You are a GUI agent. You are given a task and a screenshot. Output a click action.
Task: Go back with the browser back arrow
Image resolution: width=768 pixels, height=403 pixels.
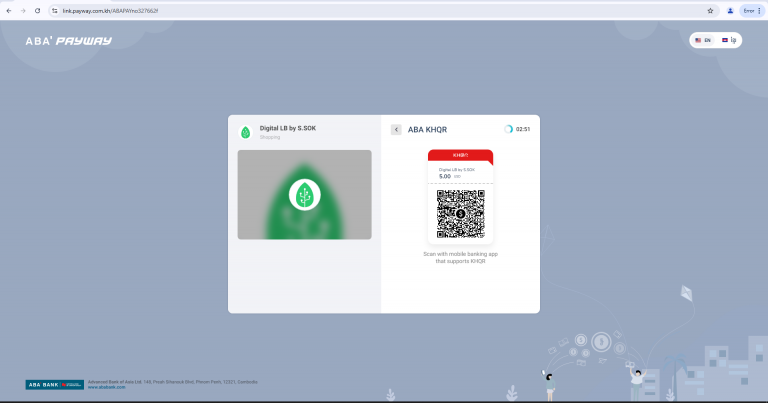pyautogui.click(x=9, y=11)
